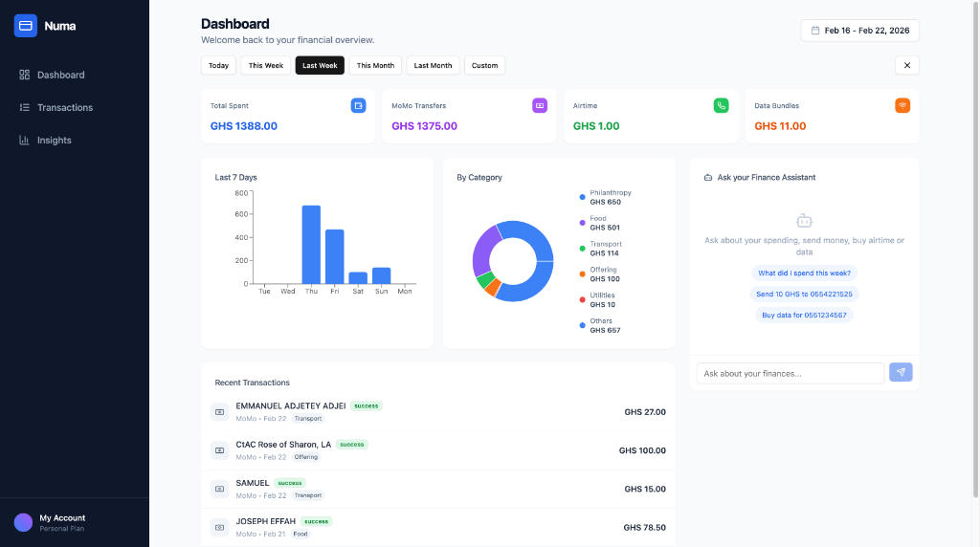Select the Last Week filter
980x547 pixels.
(320, 66)
